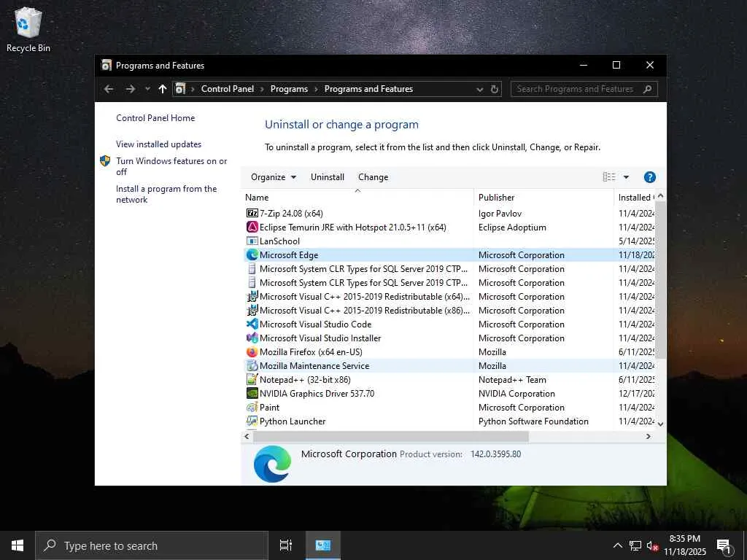Select first Microsoft System CLR Types row

pos(449,269)
